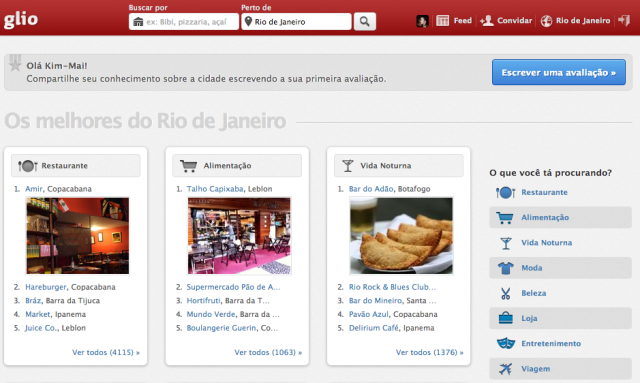The width and height of the screenshot is (640, 383).
Task: Select Entretenimento category text in sidebar
Action: coord(551,343)
